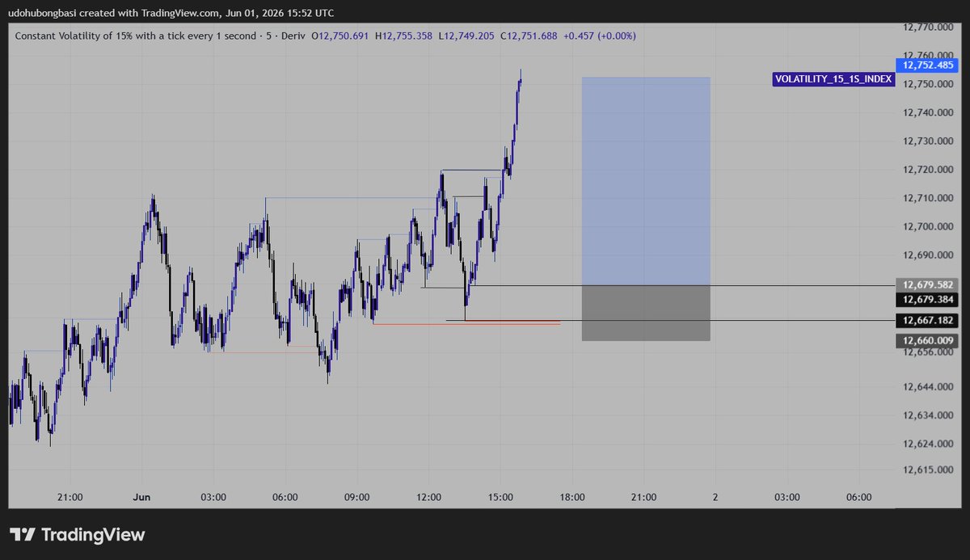Select the gray stop-loss zone of the position

(x=646, y=313)
